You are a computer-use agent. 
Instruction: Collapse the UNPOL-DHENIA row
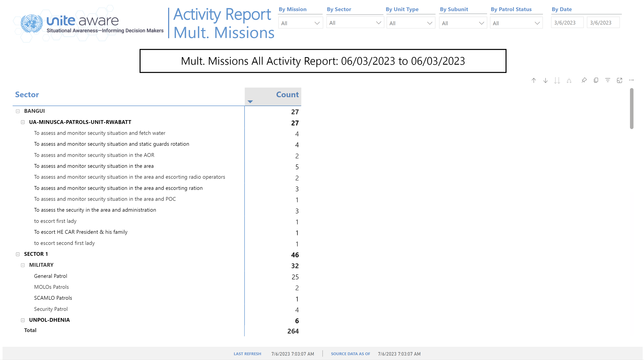pyautogui.click(x=23, y=320)
